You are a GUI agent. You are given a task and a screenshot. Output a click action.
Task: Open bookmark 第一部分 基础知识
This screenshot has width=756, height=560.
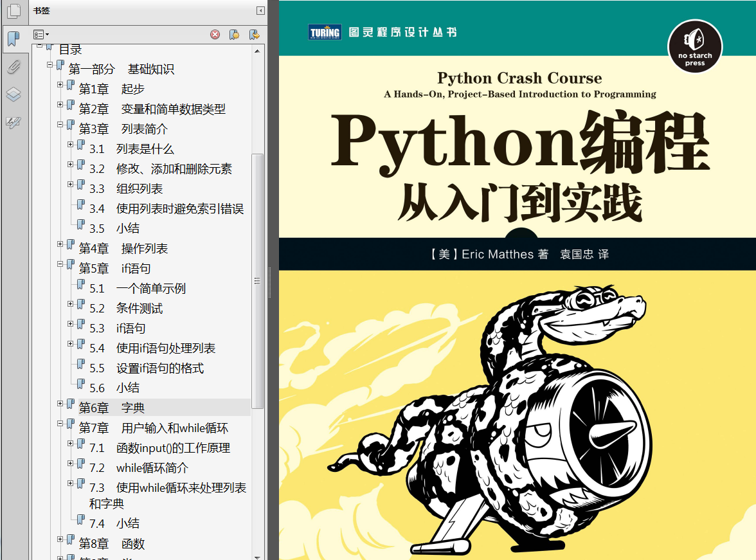[121, 69]
